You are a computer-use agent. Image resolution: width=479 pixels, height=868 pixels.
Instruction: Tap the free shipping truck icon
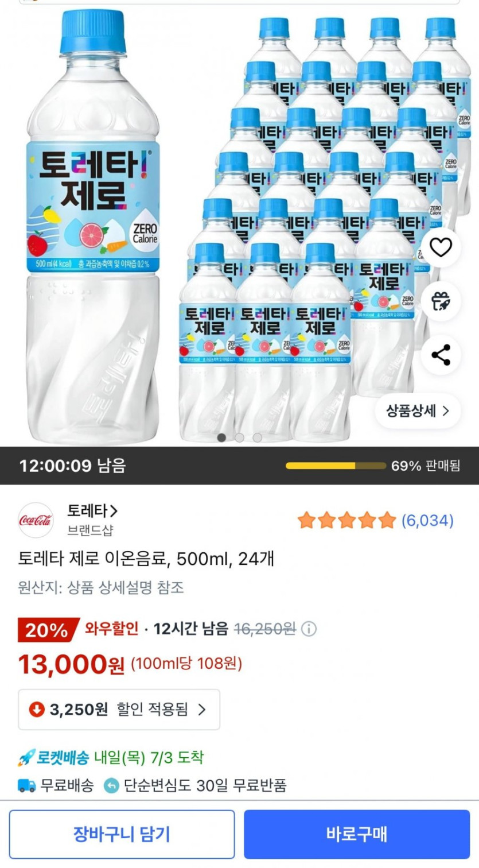click(27, 785)
